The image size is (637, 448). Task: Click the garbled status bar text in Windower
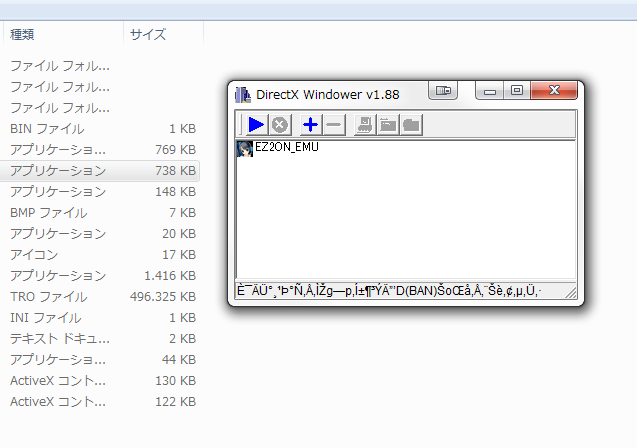(x=389, y=291)
